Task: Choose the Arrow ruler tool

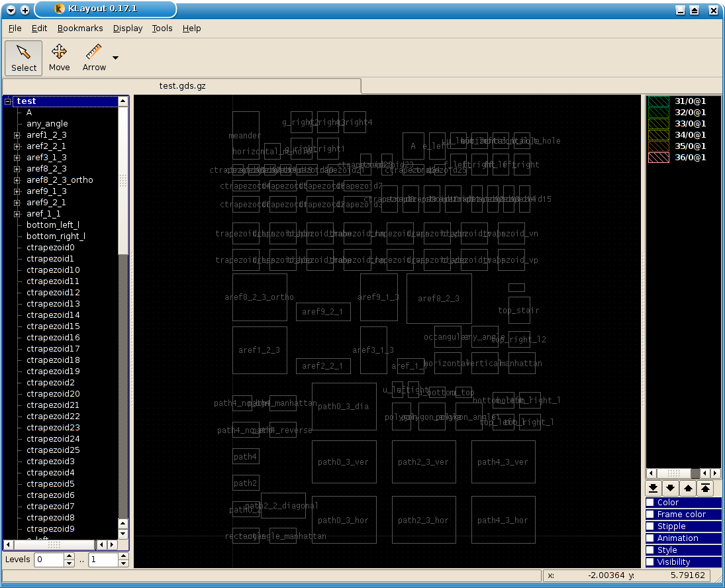Action: pyautogui.click(x=94, y=58)
